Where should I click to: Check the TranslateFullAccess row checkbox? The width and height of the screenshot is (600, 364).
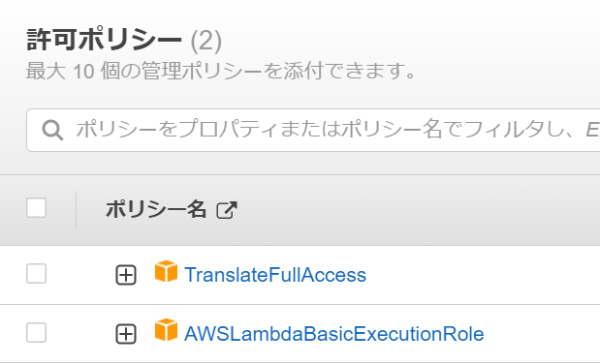(37, 274)
